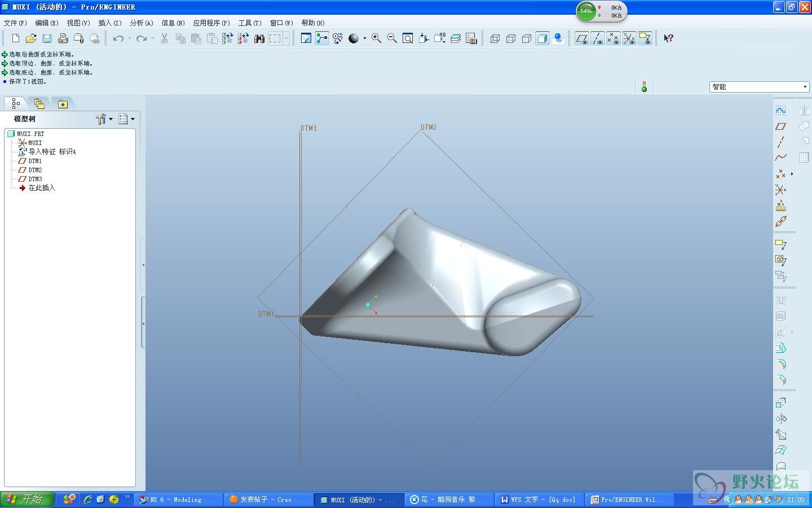Switch to Hidden line display

tap(511, 38)
